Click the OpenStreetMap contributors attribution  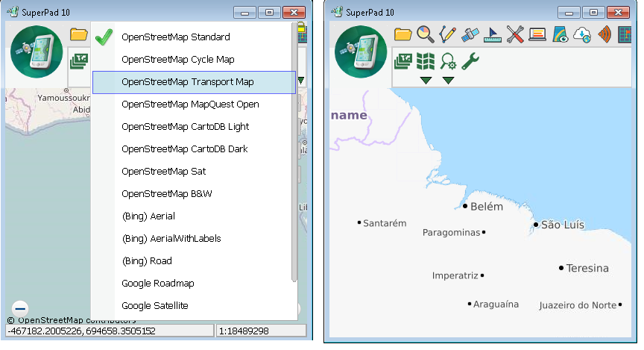click(72, 320)
